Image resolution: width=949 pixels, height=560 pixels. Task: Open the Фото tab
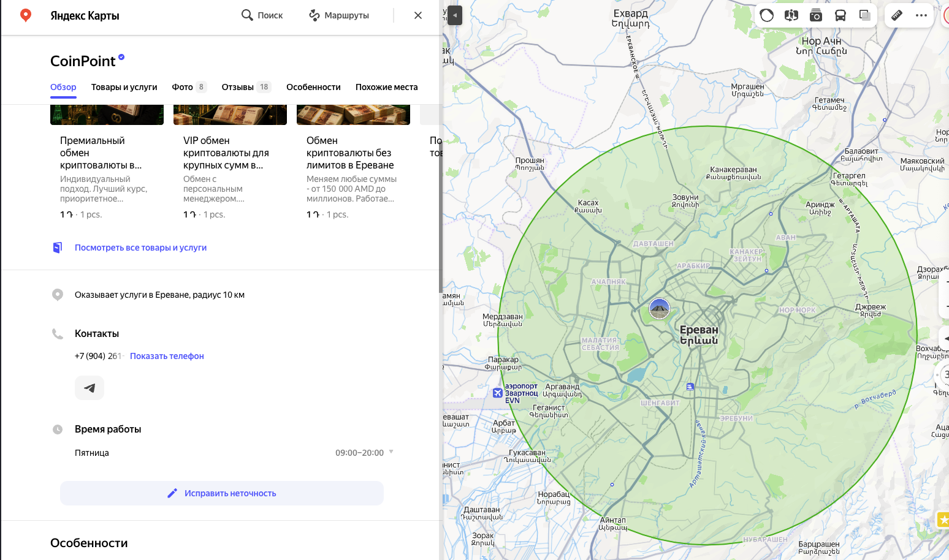189,87
